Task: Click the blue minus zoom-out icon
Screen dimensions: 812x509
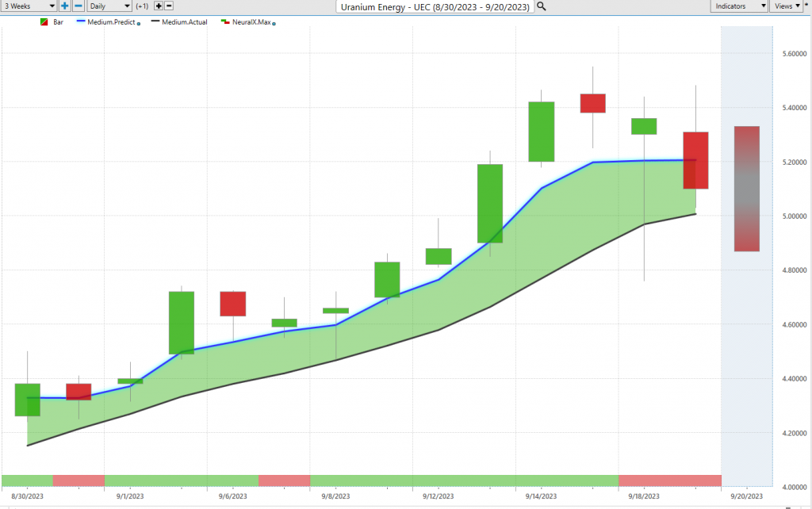Action: coord(79,6)
